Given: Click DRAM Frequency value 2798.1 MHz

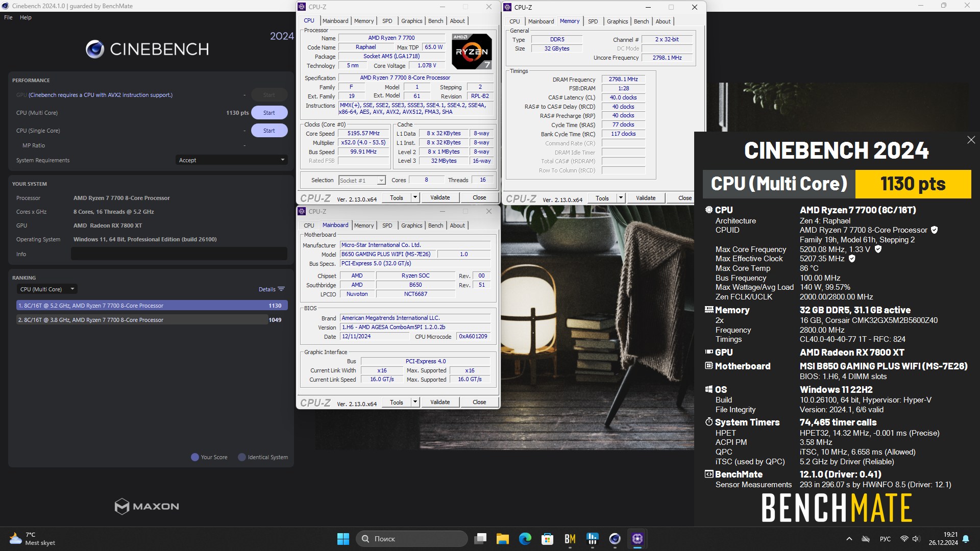Looking at the screenshot, I should click(x=623, y=80).
